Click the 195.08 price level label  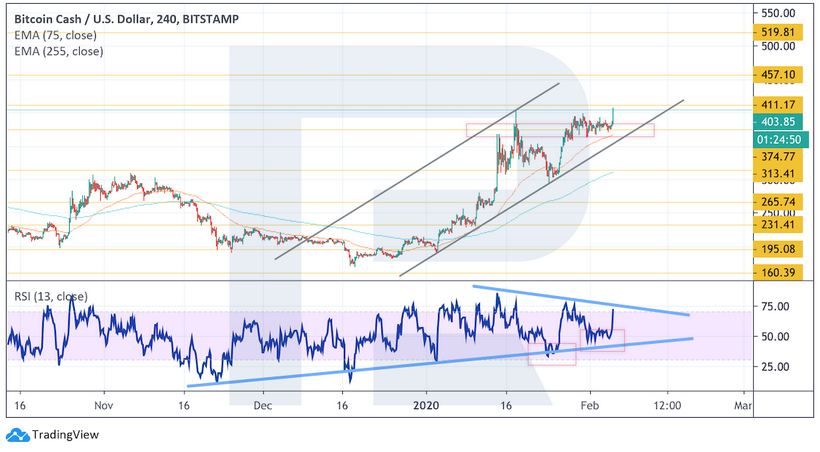[778, 249]
